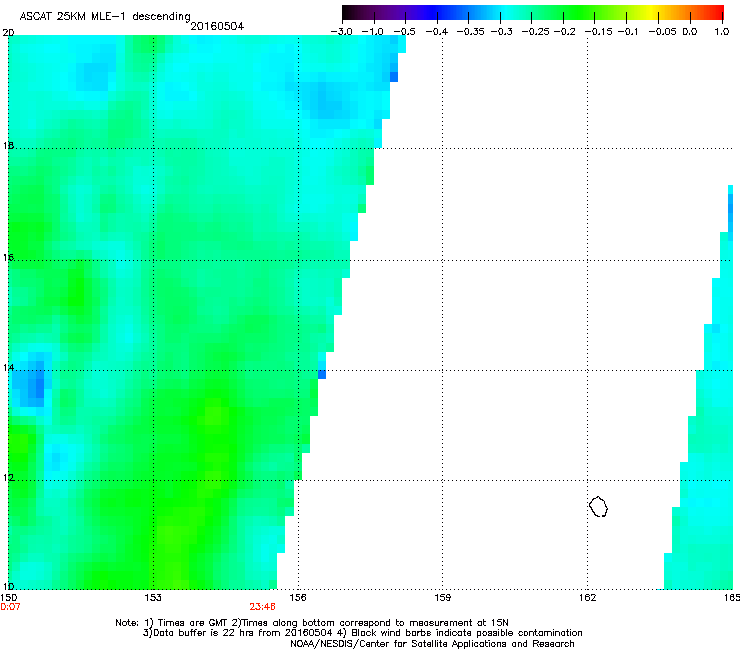
Task: Click the red time stamp 23:46
Action: coord(262,607)
